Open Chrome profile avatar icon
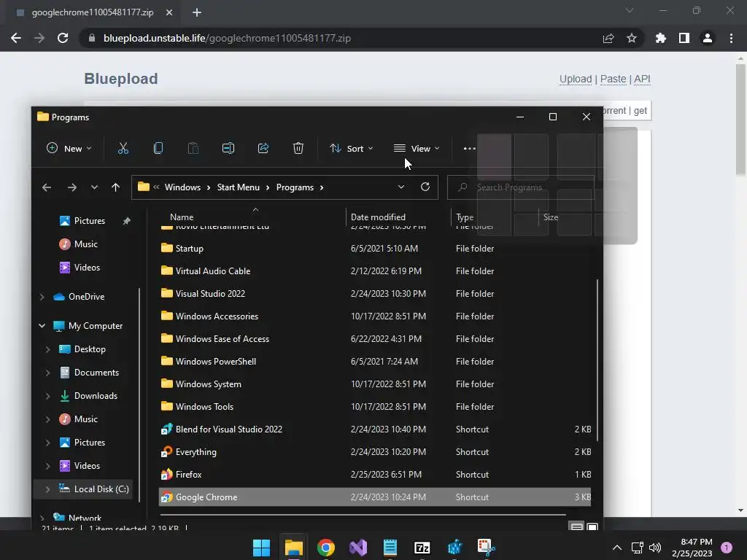 pos(708,38)
